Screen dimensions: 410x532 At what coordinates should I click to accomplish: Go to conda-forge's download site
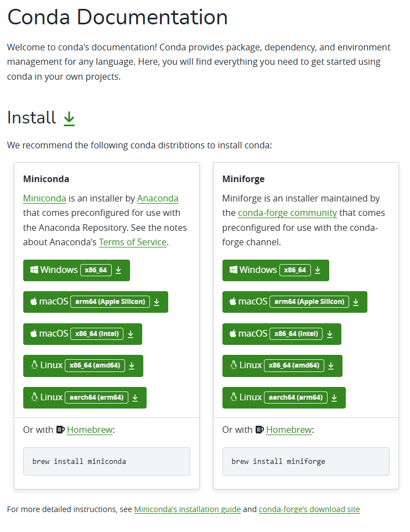309,509
